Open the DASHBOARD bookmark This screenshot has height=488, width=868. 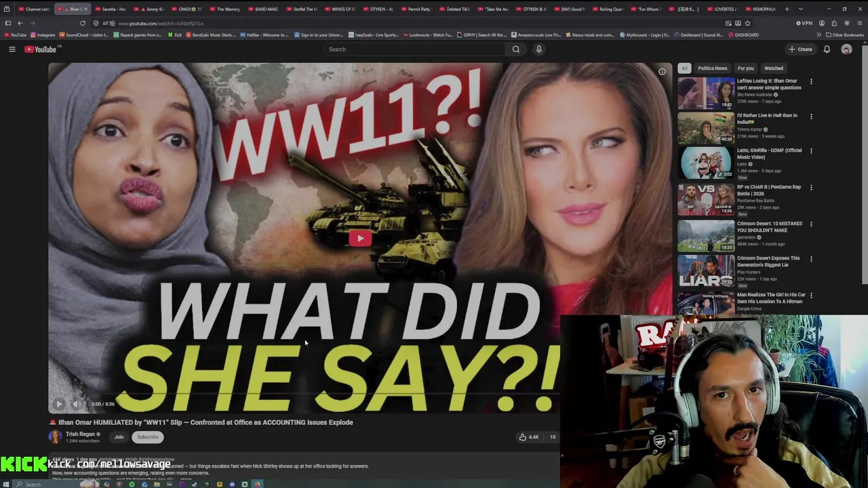pyautogui.click(x=744, y=35)
